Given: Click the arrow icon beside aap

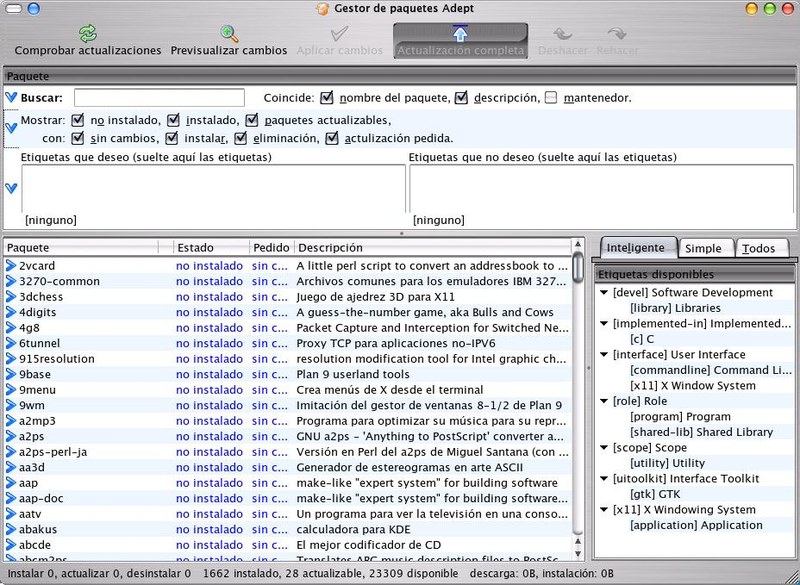Looking at the screenshot, I should coord(11,483).
